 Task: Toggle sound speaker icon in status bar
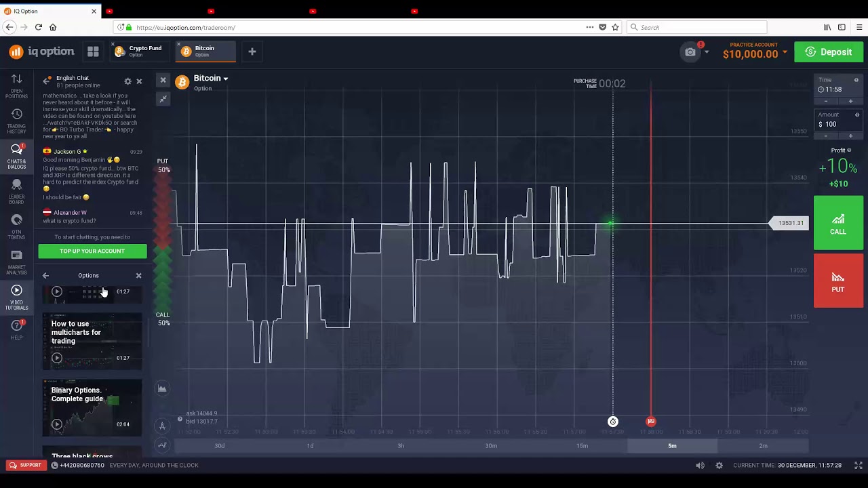click(700, 466)
